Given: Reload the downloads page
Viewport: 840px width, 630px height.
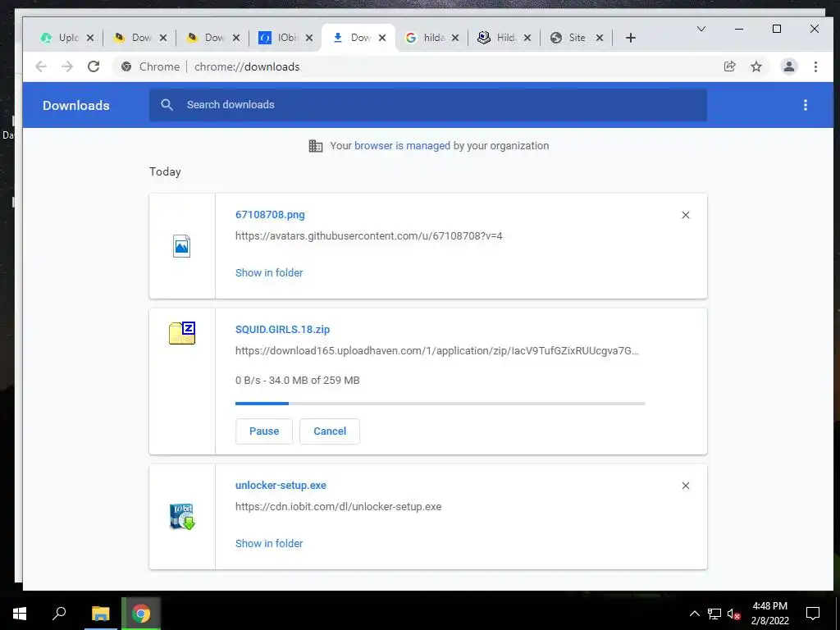Looking at the screenshot, I should click(x=94, y=66).
